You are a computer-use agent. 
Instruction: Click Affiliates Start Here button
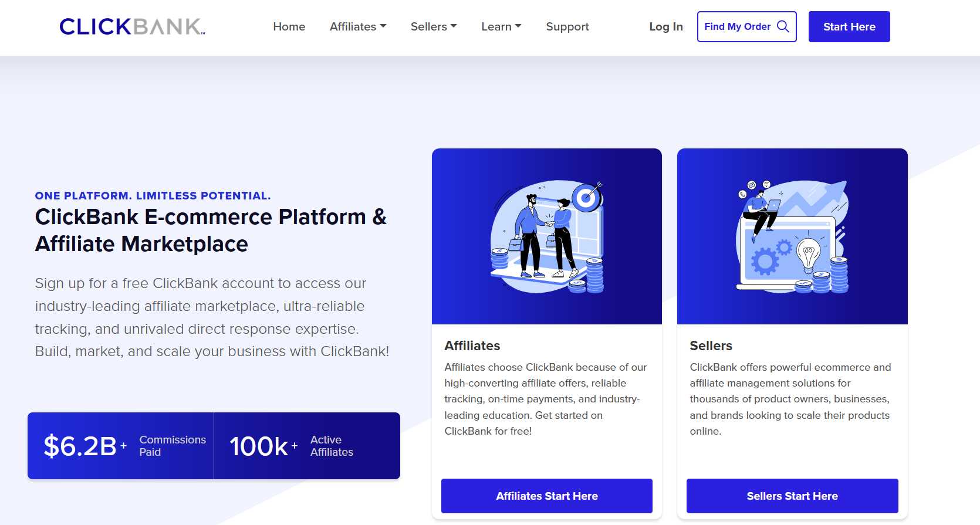point(546,496)
